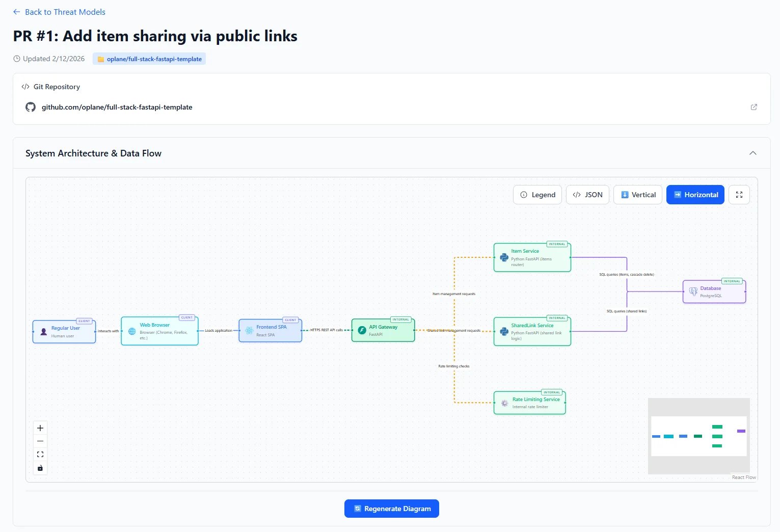The height and width of the screenshot is (532, 780).
Task: Select the Rate Limiting Service node
Action: [530, 403]
